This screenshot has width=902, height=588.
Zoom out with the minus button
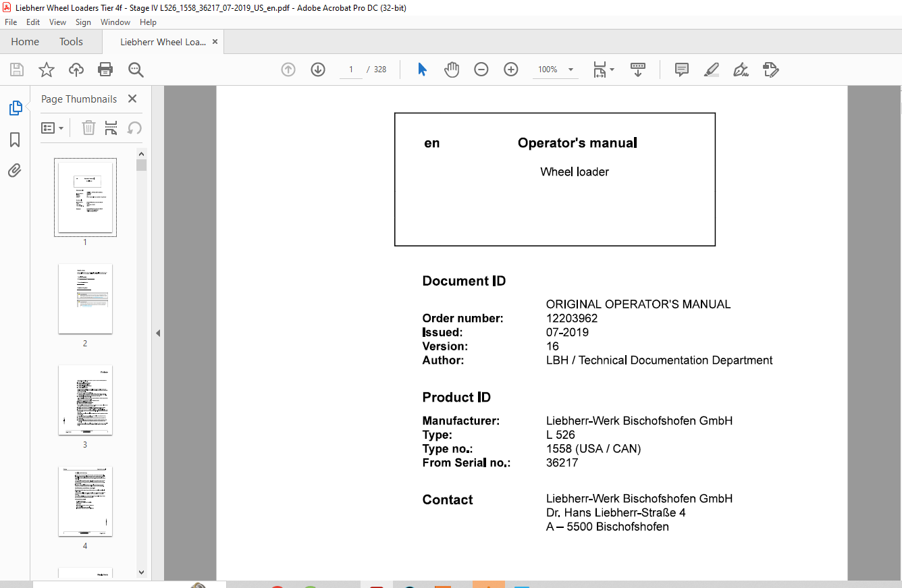pyautogui.click(x=481, y=70)
